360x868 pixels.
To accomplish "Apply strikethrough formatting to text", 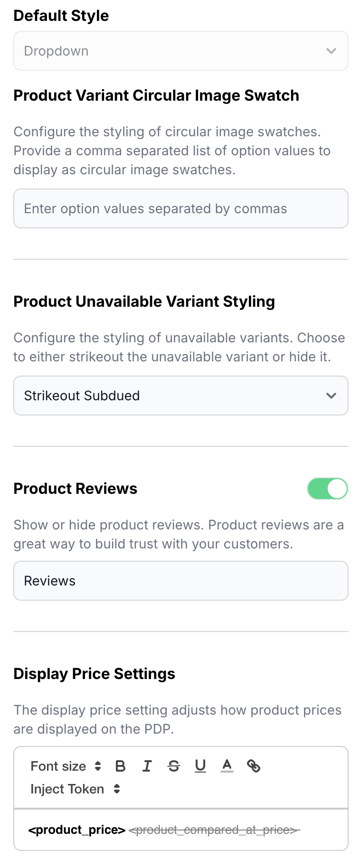I will 174,766.
